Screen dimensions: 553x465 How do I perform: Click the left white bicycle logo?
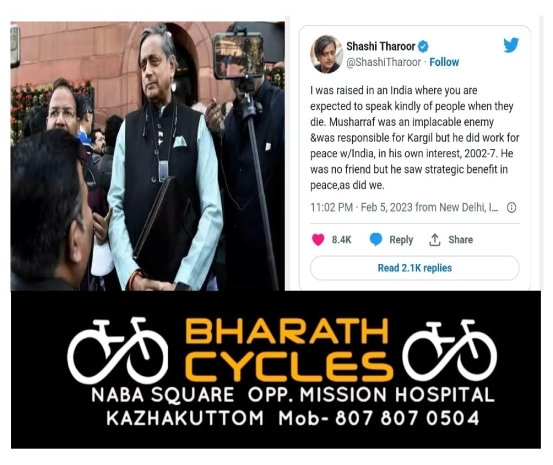117,350
